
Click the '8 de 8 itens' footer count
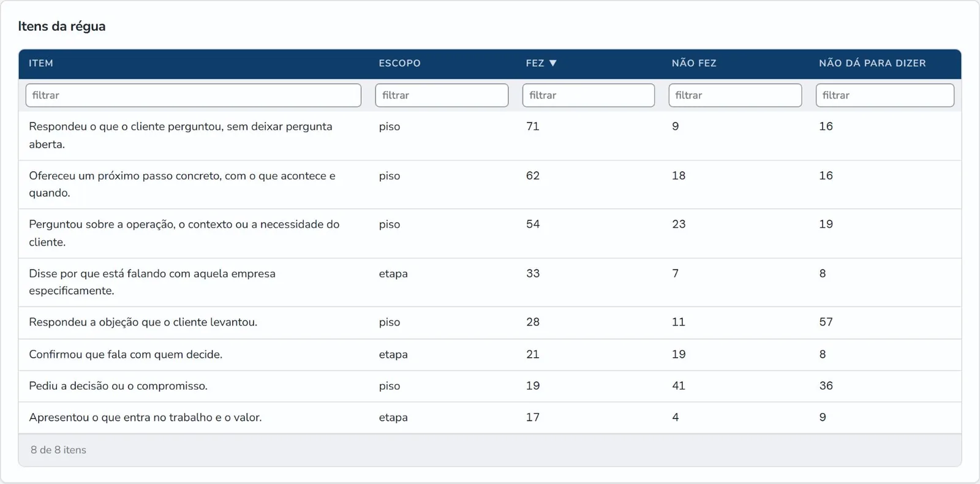click(x=58, y=450)
